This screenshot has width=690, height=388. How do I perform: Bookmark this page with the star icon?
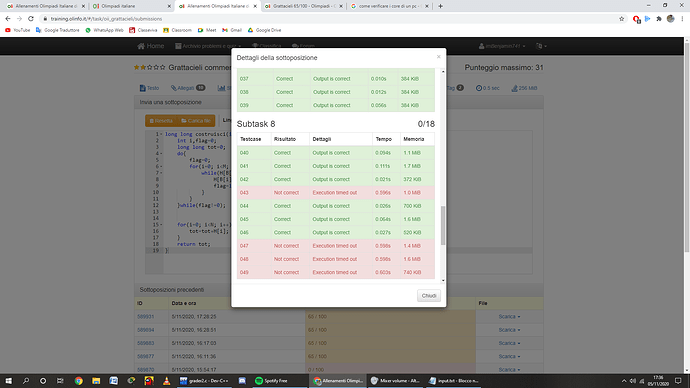click(x=621, y=19)
